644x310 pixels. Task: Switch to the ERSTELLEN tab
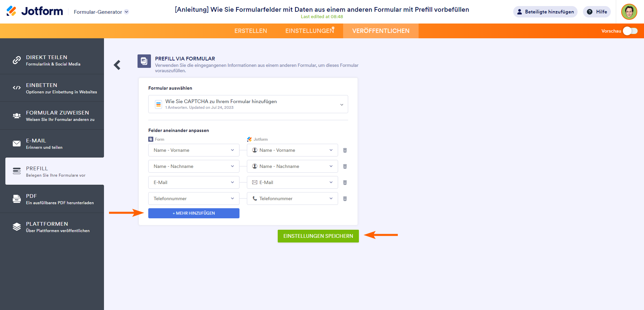(251, 31)
